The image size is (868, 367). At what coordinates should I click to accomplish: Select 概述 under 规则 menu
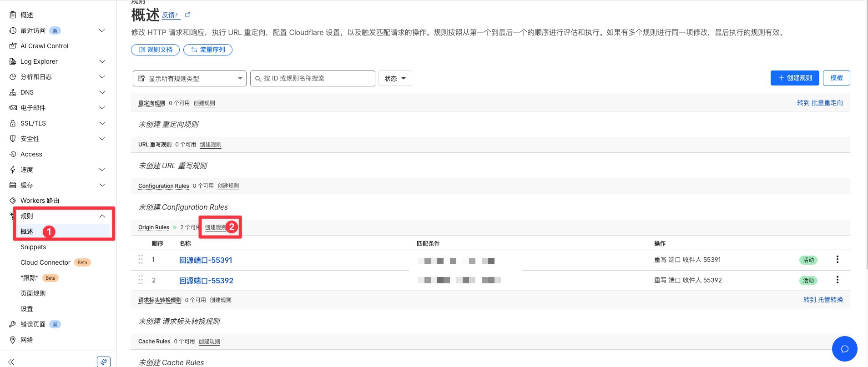(27, 231)
